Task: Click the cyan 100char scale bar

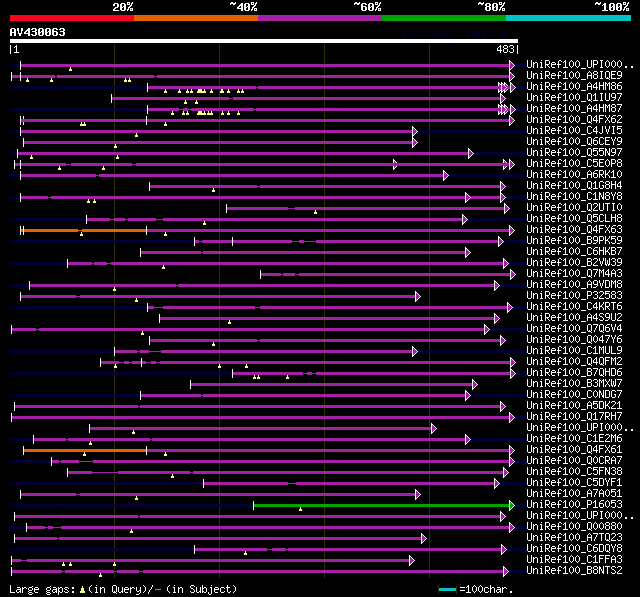Action: (447, 589)
